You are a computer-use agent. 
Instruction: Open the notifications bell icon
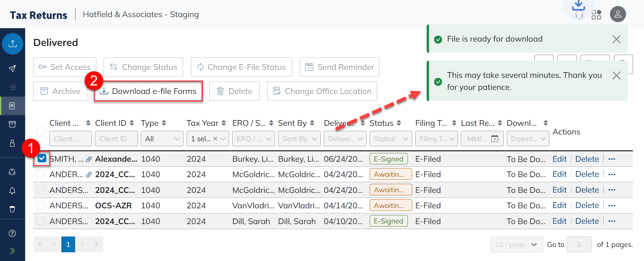tap(12, 191)
